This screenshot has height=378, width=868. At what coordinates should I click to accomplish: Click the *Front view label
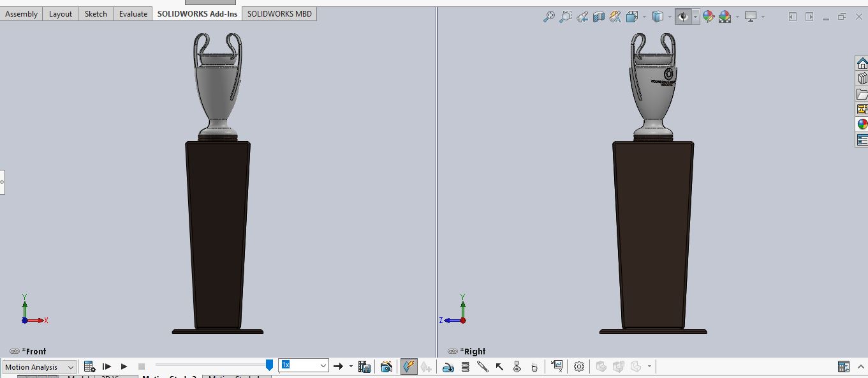pyautogui.click(x=34, y=351)
